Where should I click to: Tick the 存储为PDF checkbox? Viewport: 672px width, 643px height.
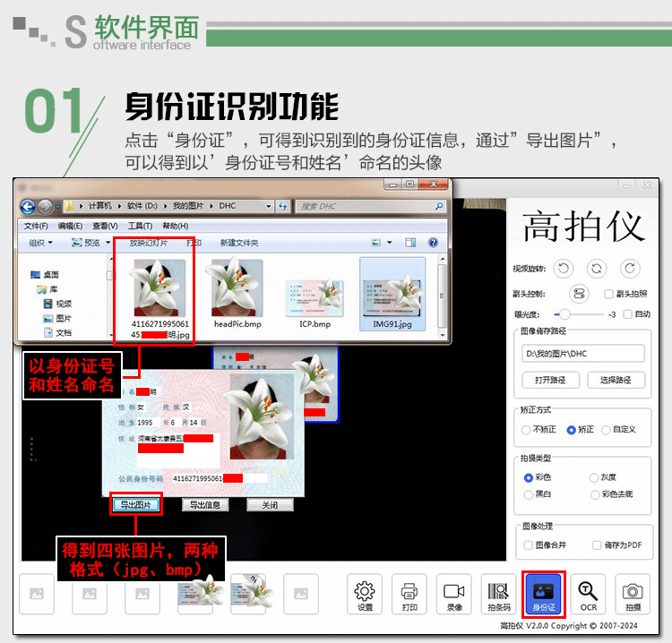(x=597, y=544)
